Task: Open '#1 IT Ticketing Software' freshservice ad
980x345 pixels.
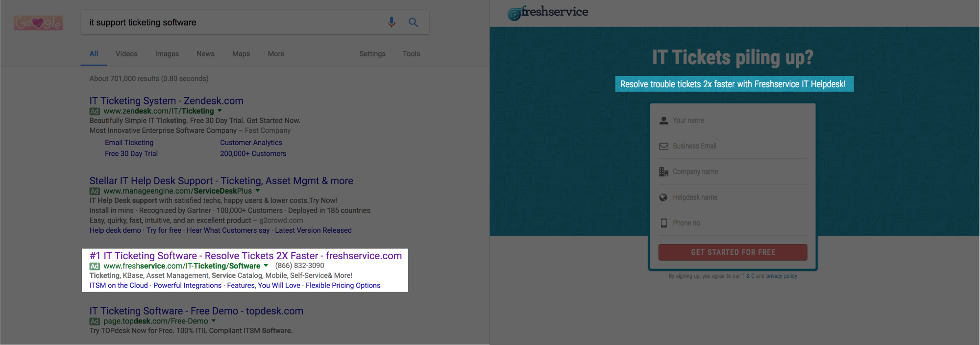Action: coord(246,256)
